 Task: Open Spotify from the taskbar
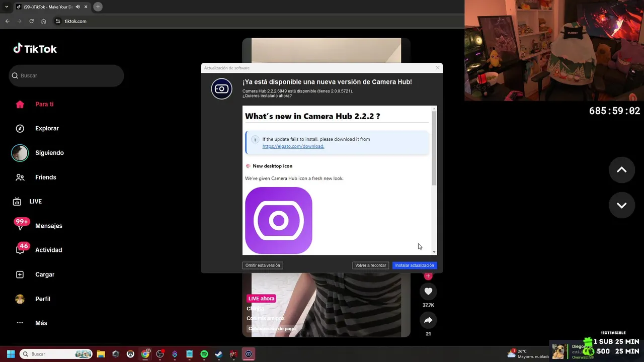[204, 354]
